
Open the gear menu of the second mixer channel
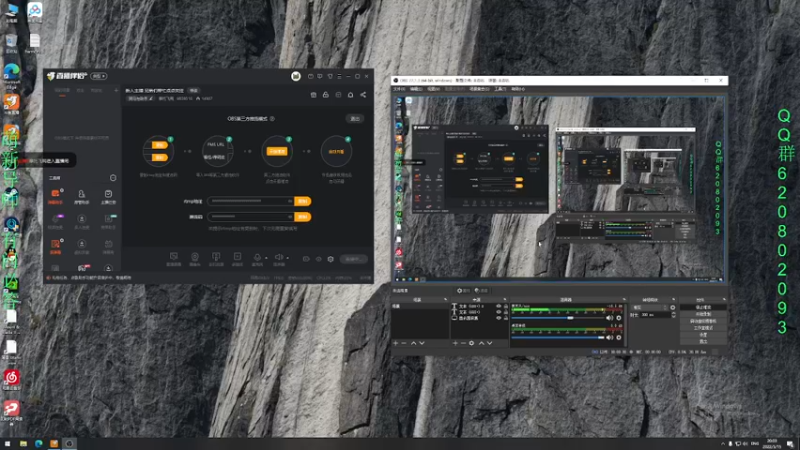619,337
